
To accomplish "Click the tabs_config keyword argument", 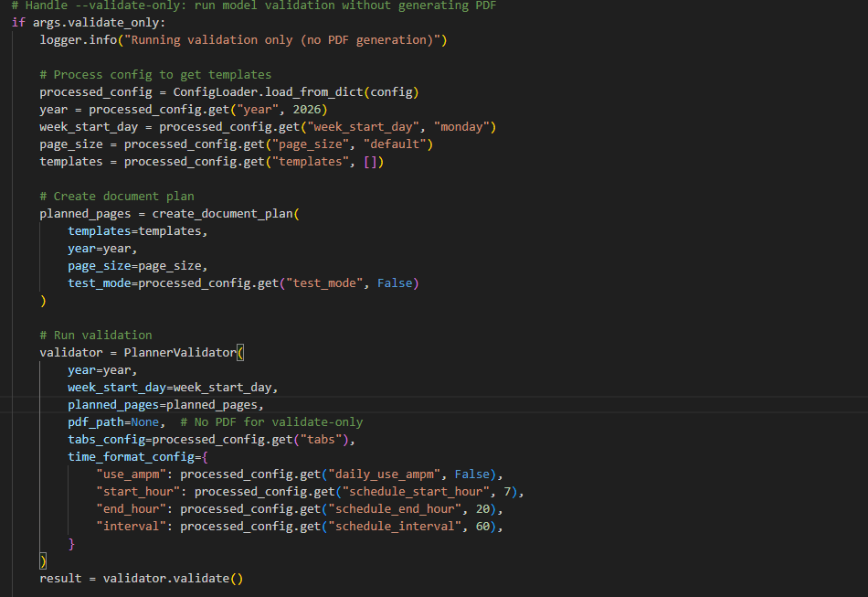I will coord(106,439).
